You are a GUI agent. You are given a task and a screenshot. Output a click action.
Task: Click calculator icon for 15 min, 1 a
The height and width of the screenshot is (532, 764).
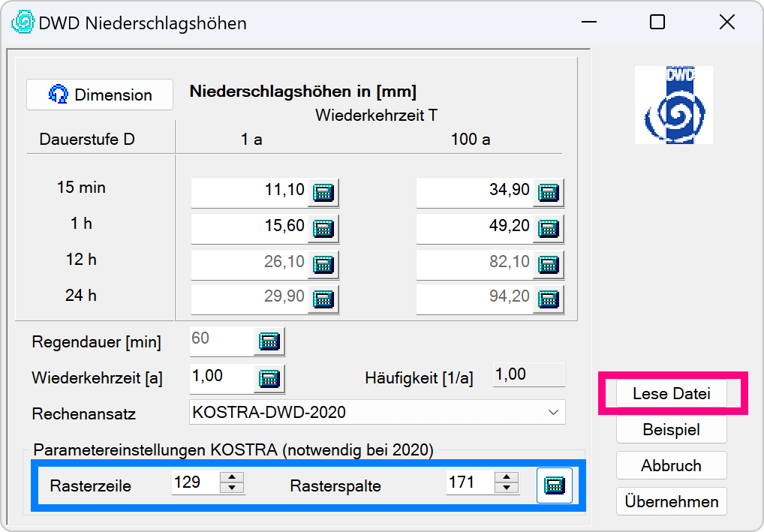323,193
